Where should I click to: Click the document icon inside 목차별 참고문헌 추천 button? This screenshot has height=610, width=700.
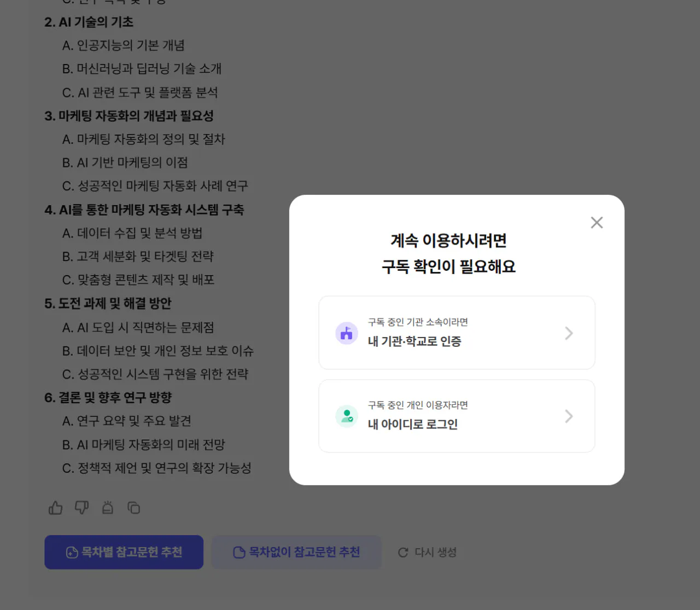coord(72,553)
